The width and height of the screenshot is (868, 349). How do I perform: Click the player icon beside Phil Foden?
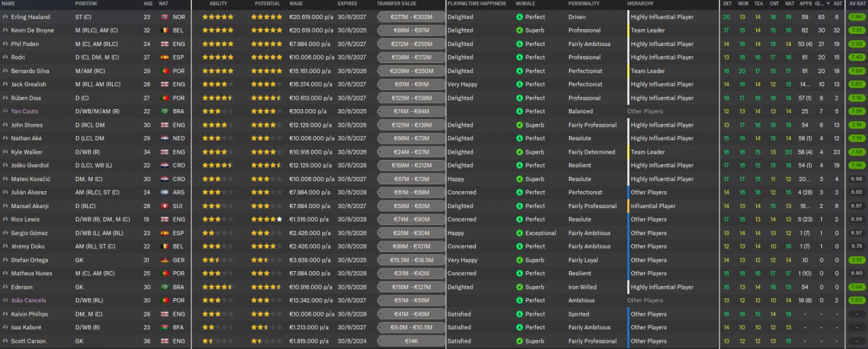pyautogui.click(x=5, y=44)
